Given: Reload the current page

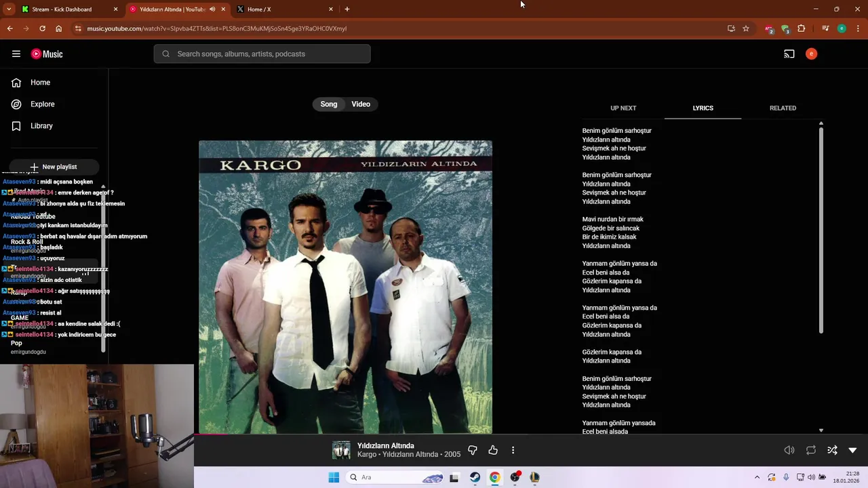Looking at the screenshot, I should pos(42,28).
